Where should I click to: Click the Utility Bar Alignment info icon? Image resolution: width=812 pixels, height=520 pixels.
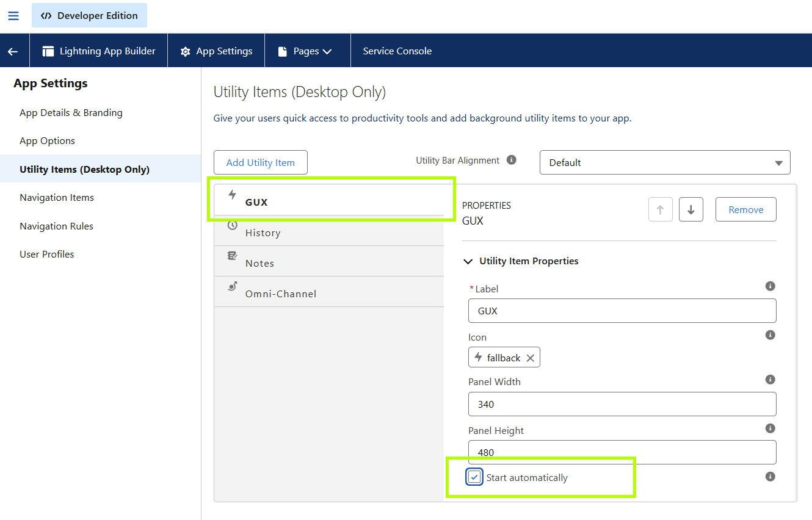click(512, 160)
